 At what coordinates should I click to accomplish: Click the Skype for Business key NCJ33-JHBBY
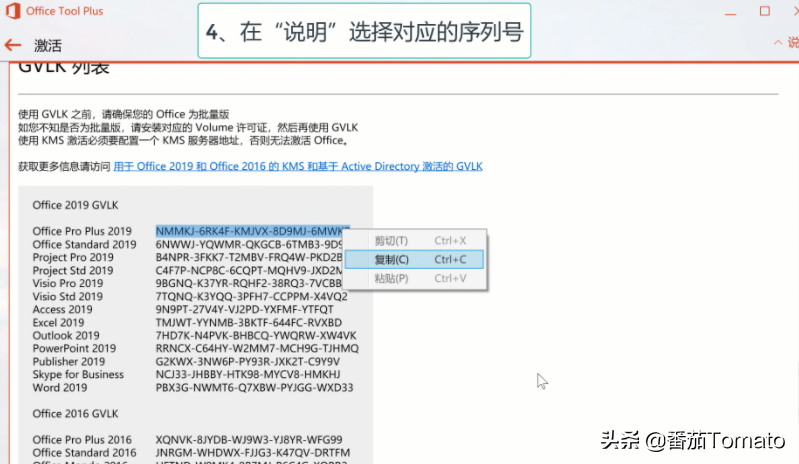pyautogui.click(x=248, y=374)
